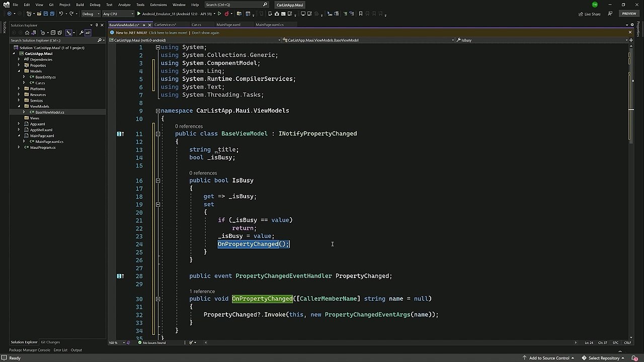Open Properties wrench in Solution Explorer toolbar
Screen dimensions: 644x362
tap(82, 33)
